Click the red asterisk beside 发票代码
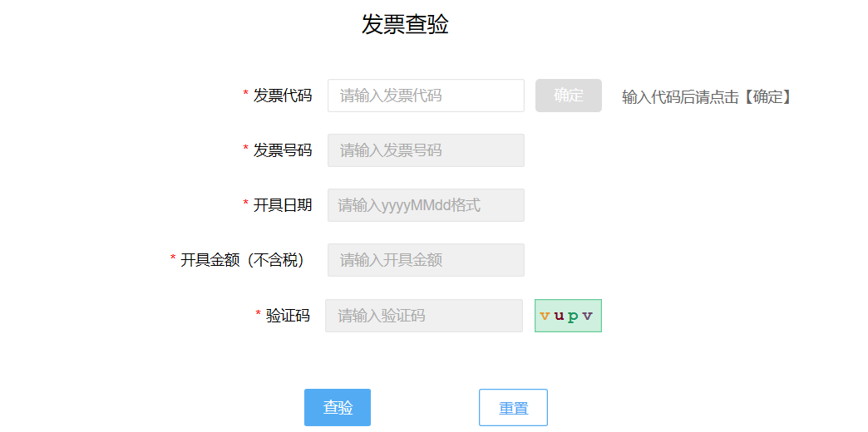The width and height of the screenshot is (868, 432). (x=246, y=94)
